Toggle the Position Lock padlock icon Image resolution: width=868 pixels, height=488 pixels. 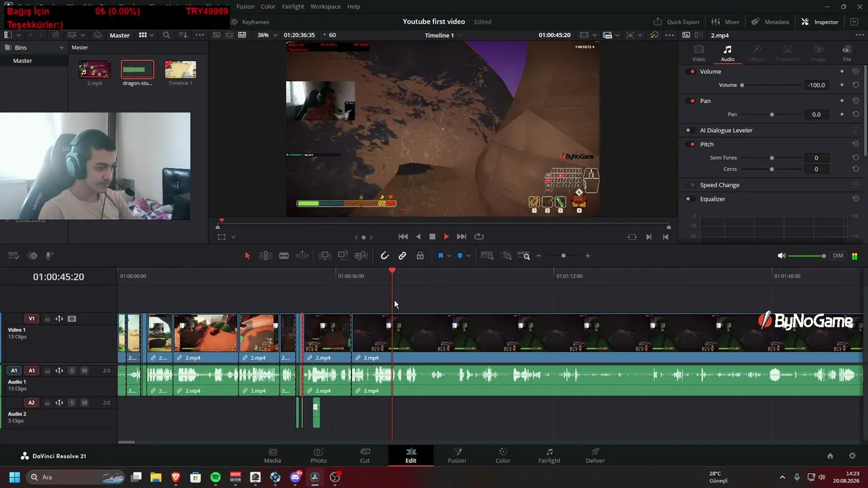(x=420, y=256)
